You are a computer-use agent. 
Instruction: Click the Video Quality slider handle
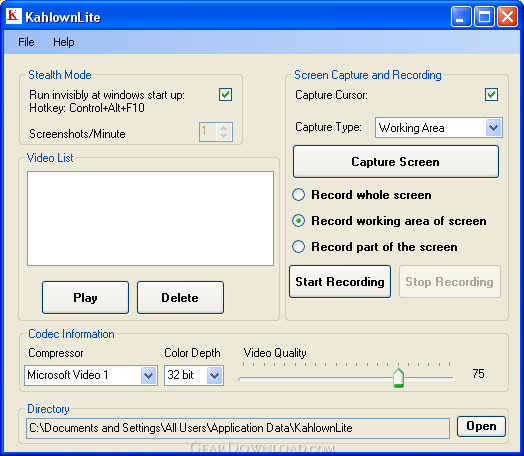click(x=398, y=378)
